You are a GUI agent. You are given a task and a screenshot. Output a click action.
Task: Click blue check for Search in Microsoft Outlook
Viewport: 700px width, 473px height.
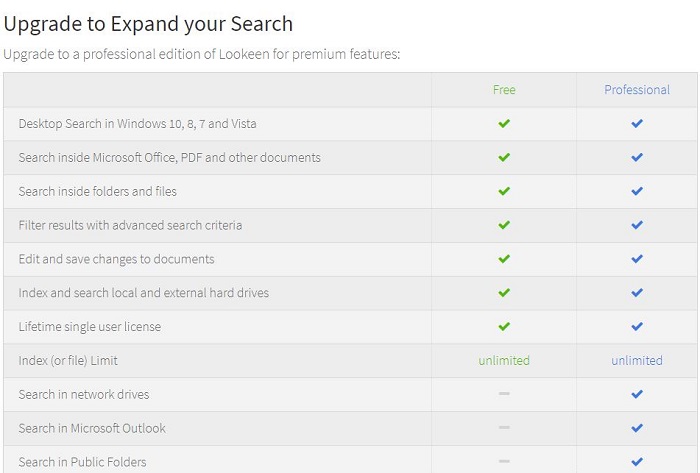point(637,428)
